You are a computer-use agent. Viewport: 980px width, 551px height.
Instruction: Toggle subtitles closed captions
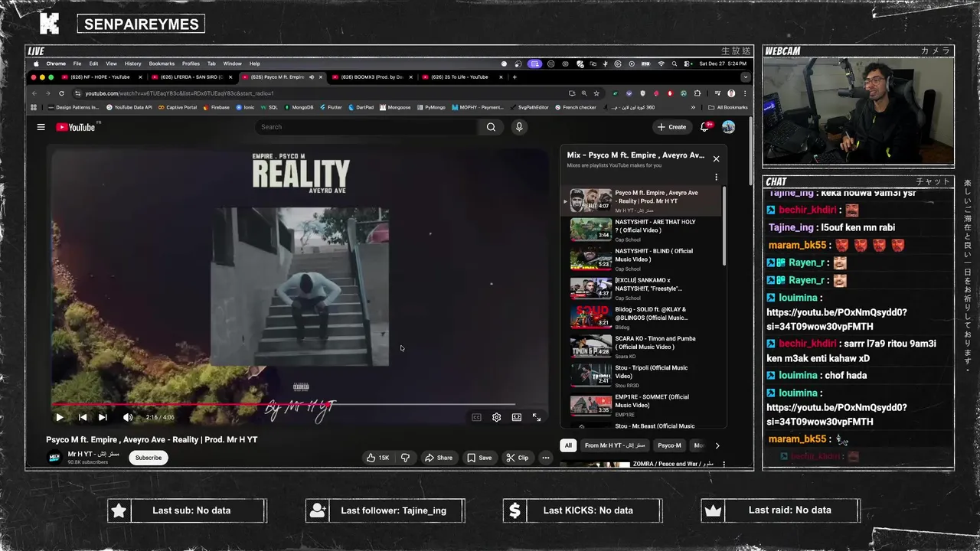click(476, 417)
